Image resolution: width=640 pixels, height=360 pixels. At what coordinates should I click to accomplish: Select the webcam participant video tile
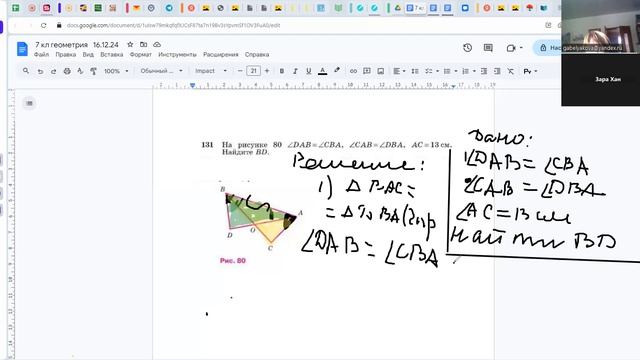pyautogui.click(x=600, y=26)
